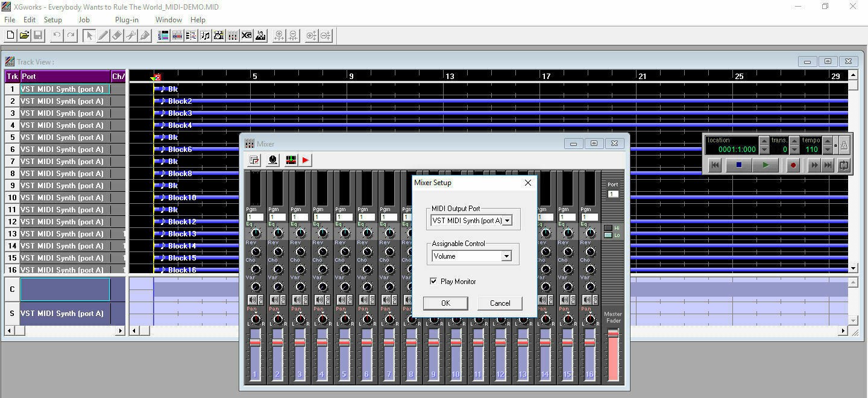
Task: Open the Edit menu
Action: tap(30, 20)
